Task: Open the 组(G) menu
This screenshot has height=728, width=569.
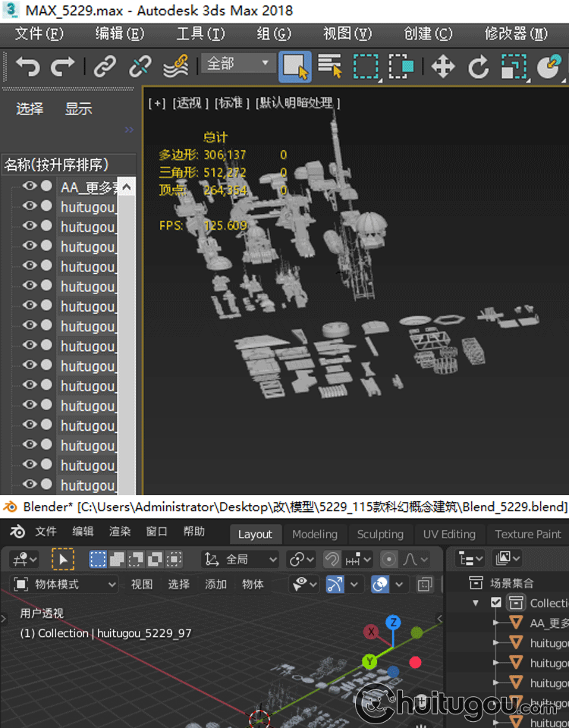Action: click(x=274, y=33)
